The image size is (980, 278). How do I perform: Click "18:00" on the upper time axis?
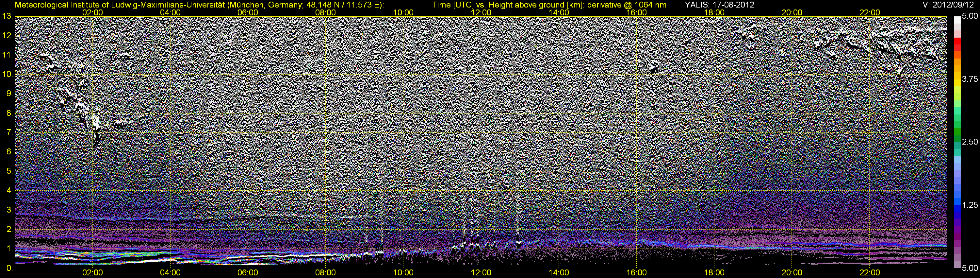714,12
